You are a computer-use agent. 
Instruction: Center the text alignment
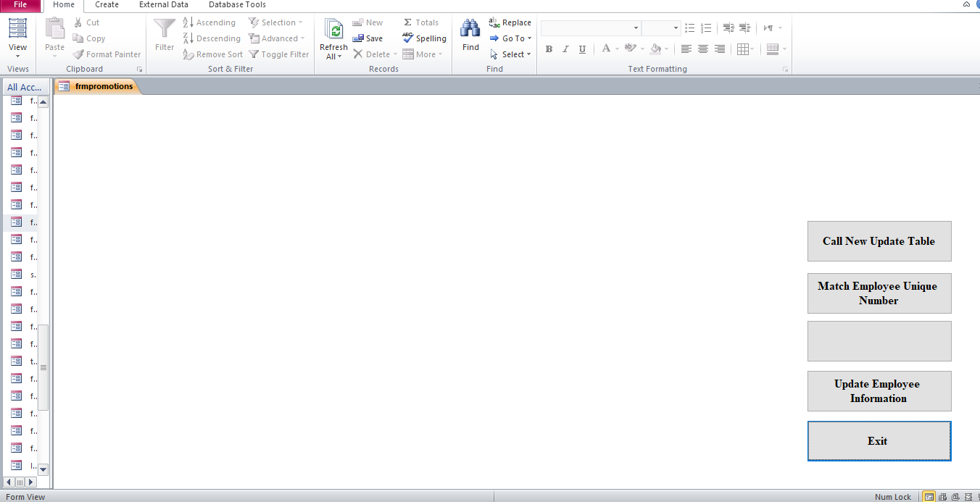click(x=703, y=49)
